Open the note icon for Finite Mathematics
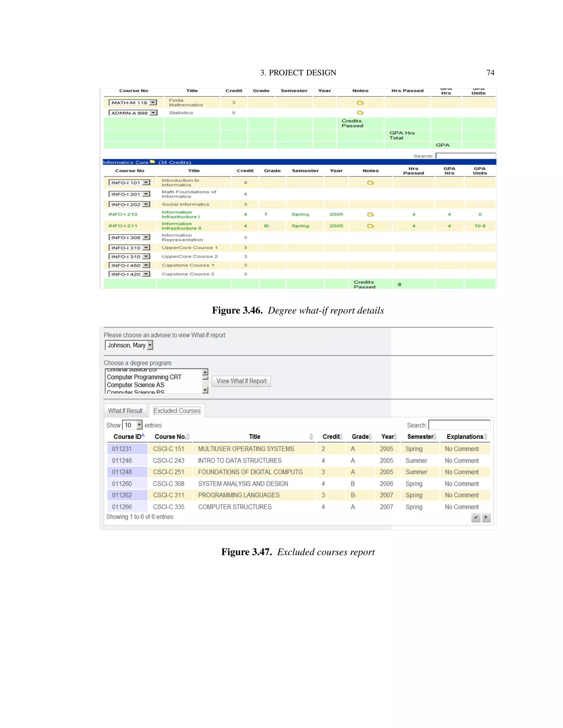This screenshot has height=728, width=563. click(x=360, y=103)
